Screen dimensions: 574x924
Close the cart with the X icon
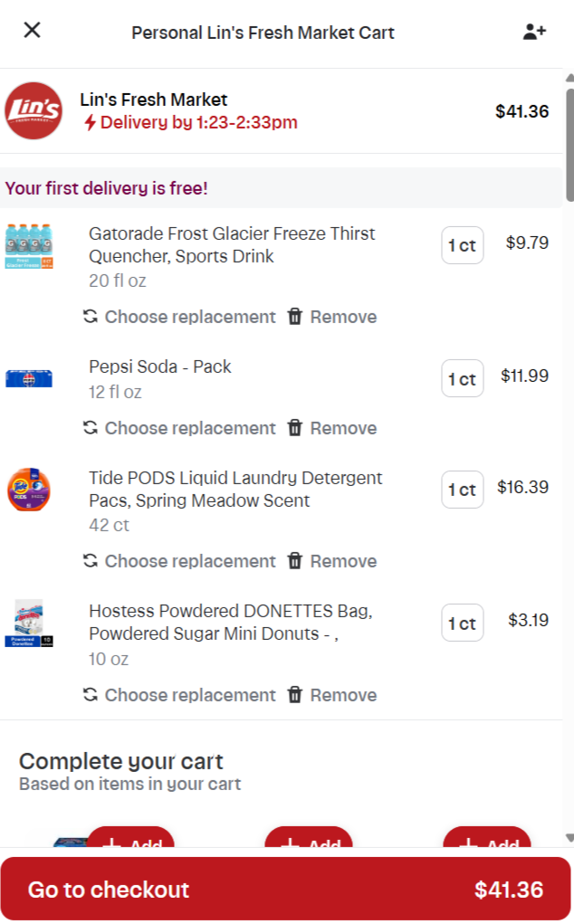pos(33,30)
